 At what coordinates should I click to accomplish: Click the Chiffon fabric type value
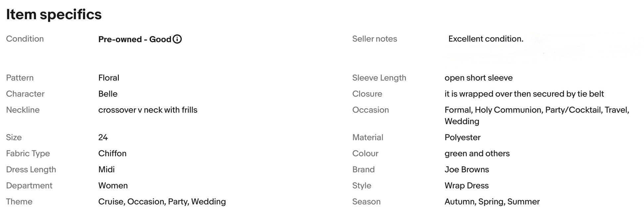click(112, 153)
